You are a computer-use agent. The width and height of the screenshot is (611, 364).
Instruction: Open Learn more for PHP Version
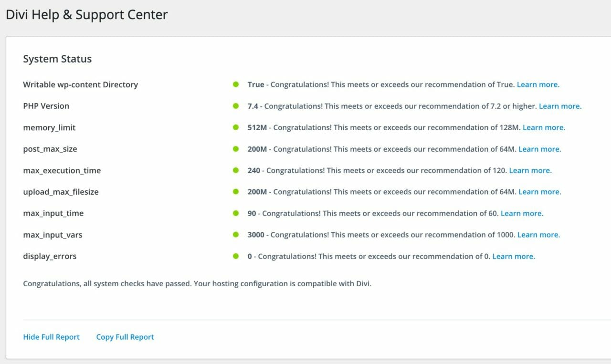click(560, 106)
